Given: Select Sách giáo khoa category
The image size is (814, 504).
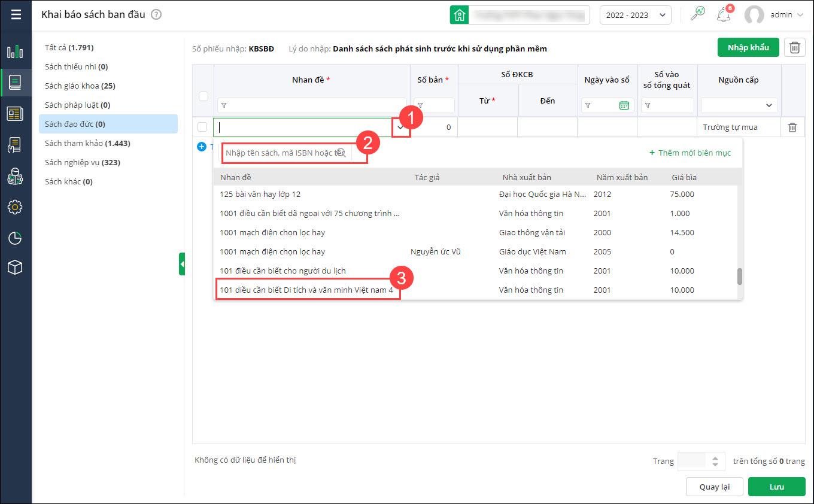Looking at the screenshot, I should pos(80,86).
